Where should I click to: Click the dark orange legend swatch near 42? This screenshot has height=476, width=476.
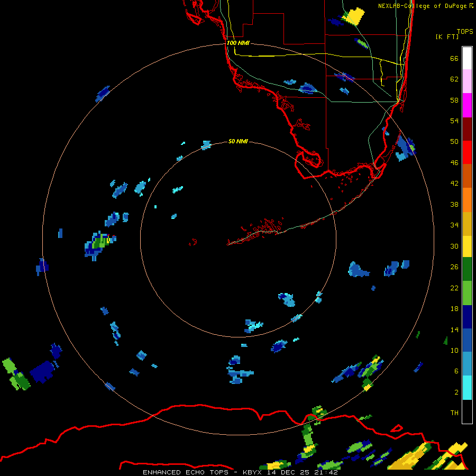[x=467, y=176]
